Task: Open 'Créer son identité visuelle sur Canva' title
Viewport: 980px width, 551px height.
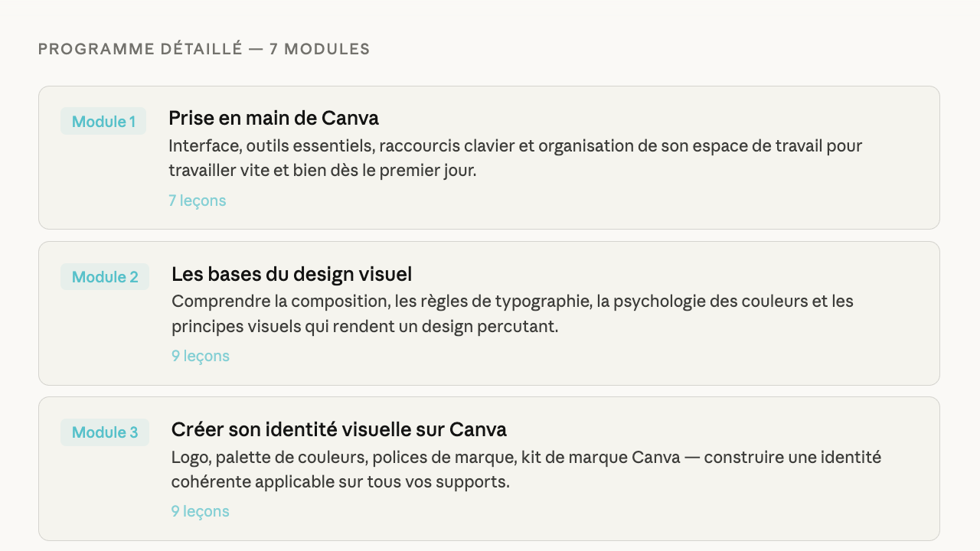Action: pyautogui.click(x=338, y=429)
